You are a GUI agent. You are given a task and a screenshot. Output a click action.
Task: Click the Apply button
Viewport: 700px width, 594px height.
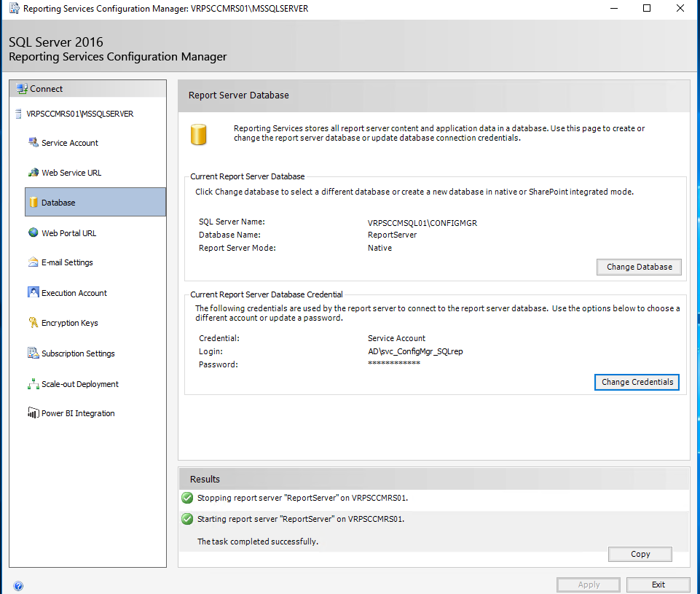589,585
